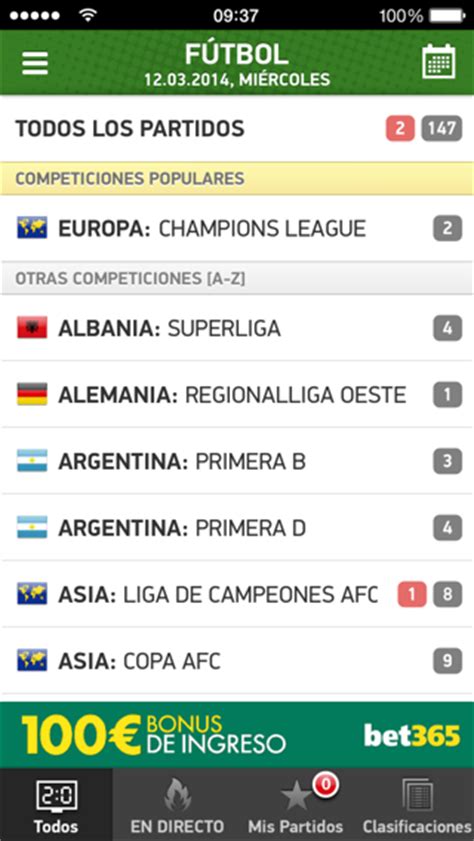This screenshot has width=474, height=841.
Task: Tap the Europa world map icon
Action: coord(32,228)
